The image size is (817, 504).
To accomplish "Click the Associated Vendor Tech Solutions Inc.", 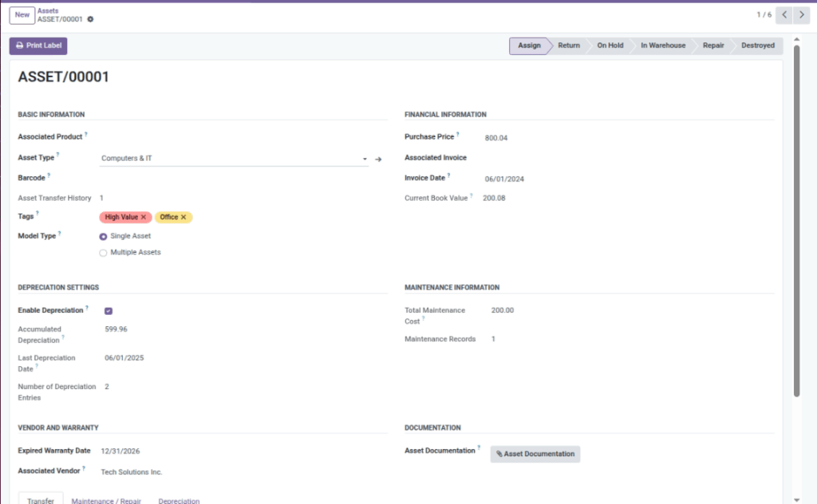I will click(132, 472).
